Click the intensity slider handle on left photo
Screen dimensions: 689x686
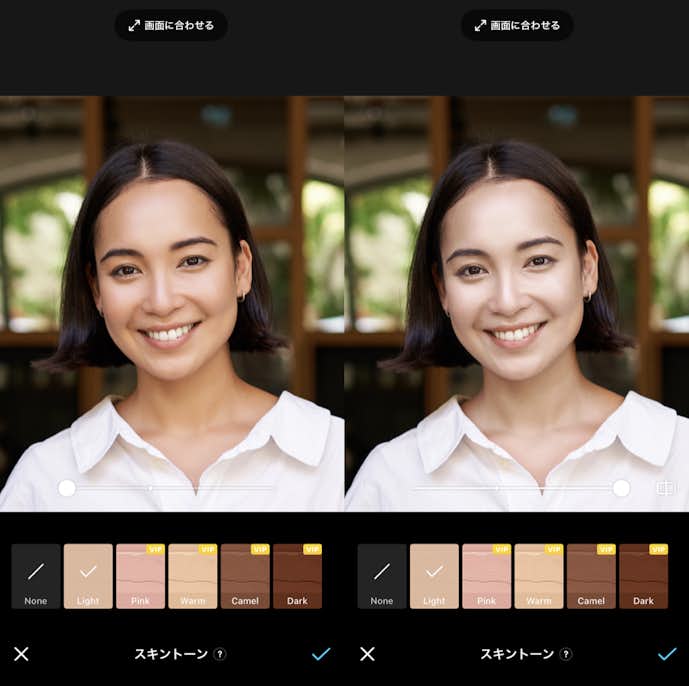click(67, 488)
